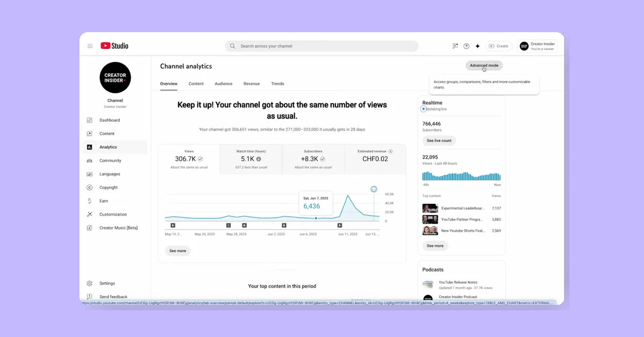Open Languages in the sidebar

115,174
